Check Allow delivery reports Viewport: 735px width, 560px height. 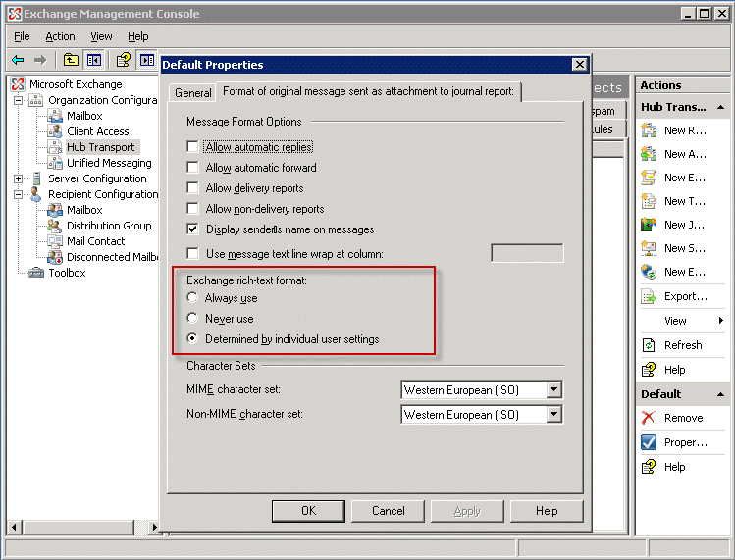coord(192,188)
